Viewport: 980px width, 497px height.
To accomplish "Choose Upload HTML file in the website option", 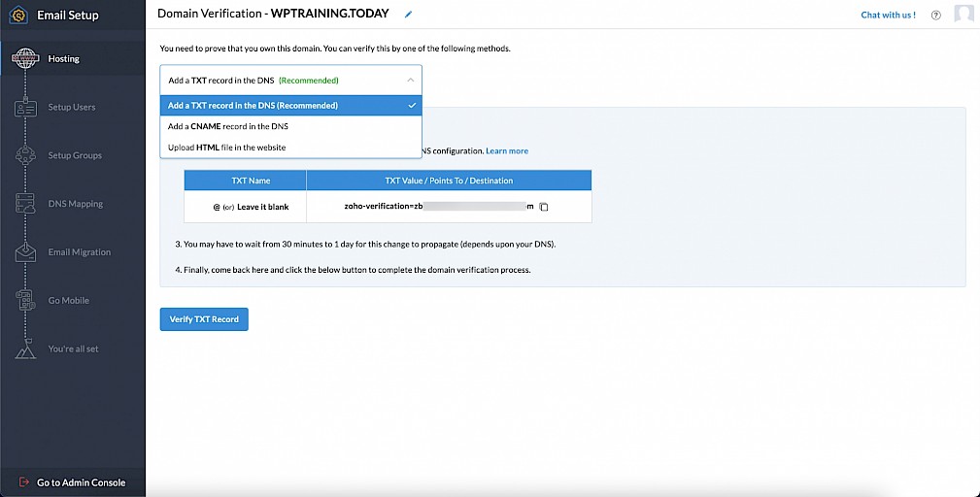I will click(290, 148).
